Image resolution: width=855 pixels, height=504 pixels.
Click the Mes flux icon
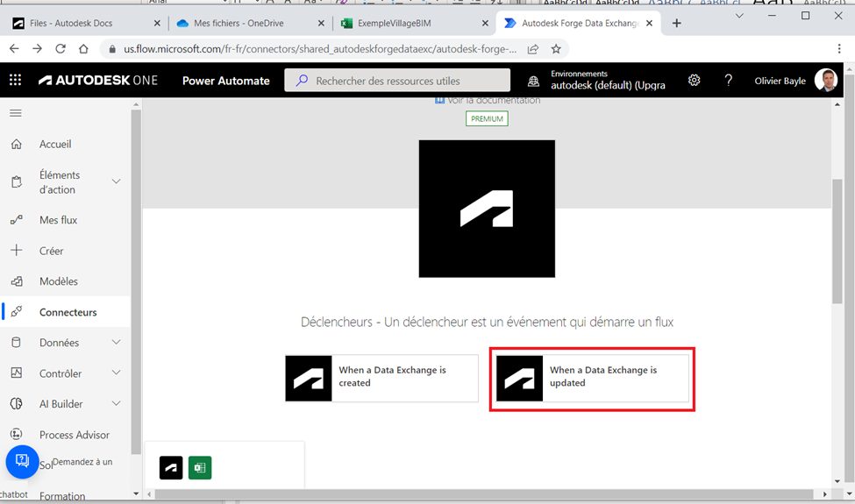(17, 220)
